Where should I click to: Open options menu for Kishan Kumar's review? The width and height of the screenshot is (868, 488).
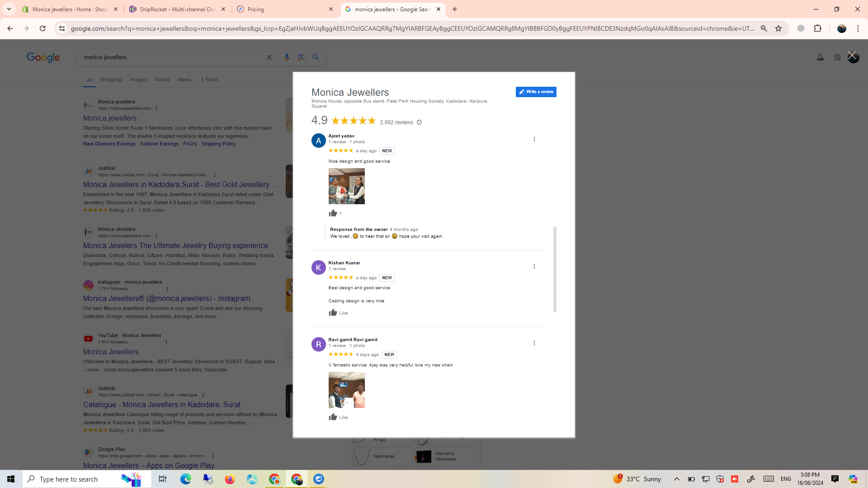pos(534,266)
